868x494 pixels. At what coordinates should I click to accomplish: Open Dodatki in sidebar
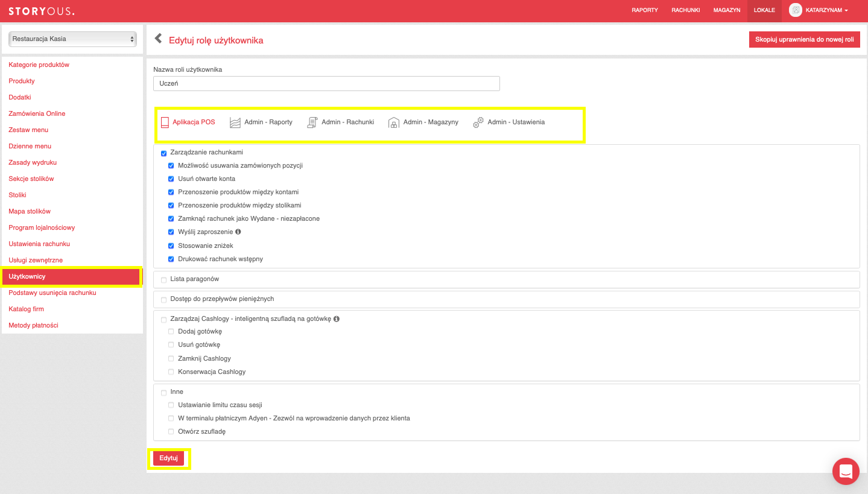[x=20, y=97]
